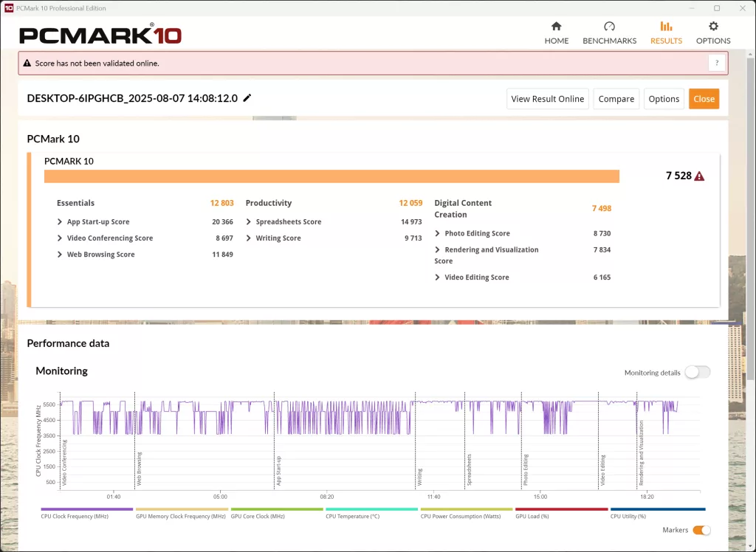Click the PCMark 10 app icon in title bar

[x=8, y=7]
